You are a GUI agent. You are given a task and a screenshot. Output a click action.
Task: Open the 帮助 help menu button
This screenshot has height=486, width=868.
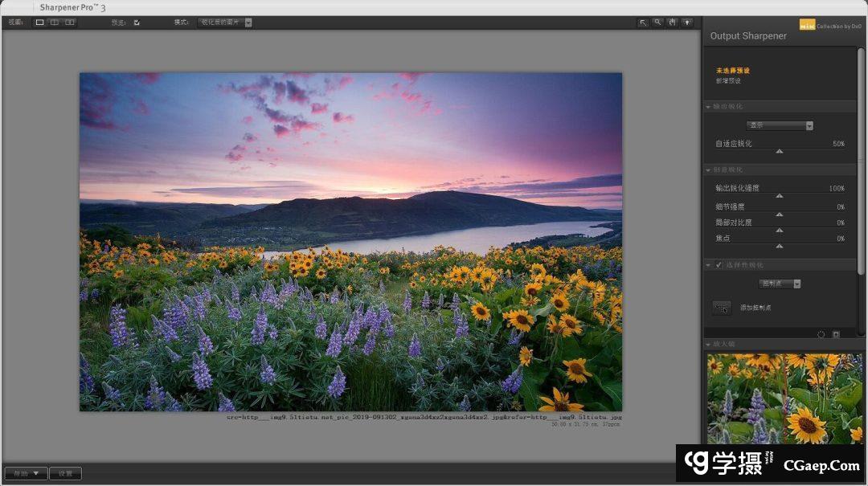coord(26,473)
